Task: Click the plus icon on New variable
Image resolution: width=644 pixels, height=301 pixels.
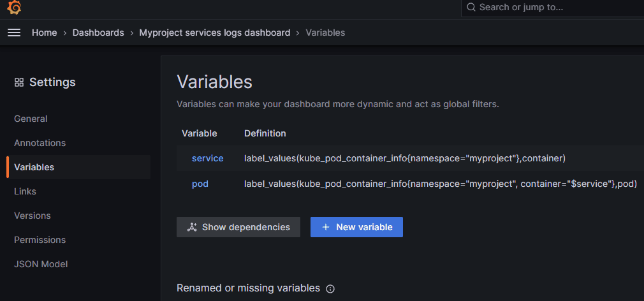Action: 326,227
